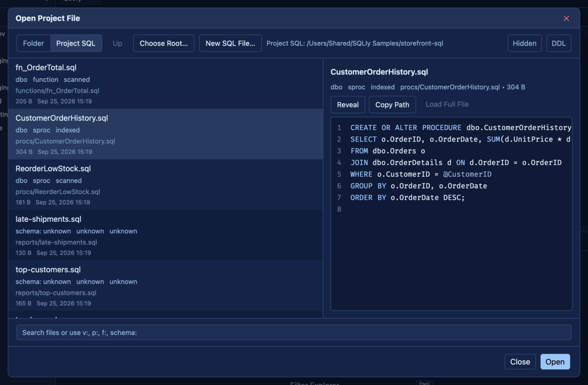Click the 130 B size of late-shipments.sql
This screenshot has width=588, height=385.
[23, 253]
